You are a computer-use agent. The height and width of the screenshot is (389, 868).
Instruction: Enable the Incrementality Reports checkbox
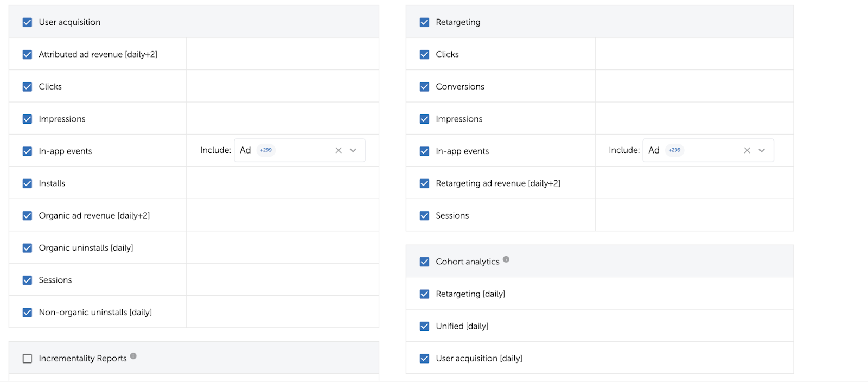click(x=27, y=359)
